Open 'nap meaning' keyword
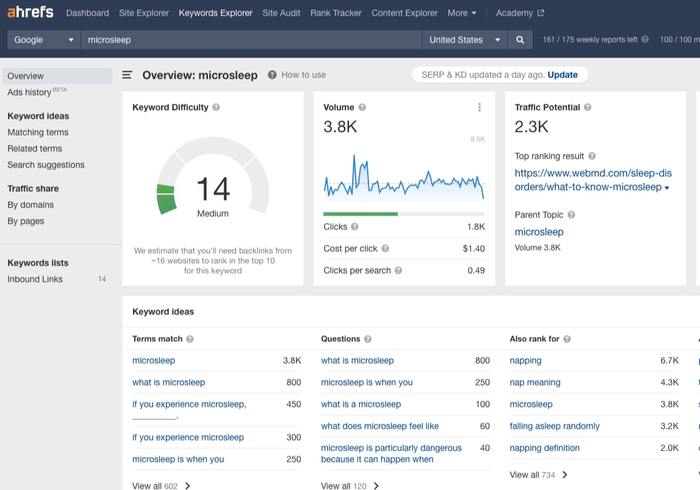The height and width of the screenshot is (490, 700). coord(535,382)
